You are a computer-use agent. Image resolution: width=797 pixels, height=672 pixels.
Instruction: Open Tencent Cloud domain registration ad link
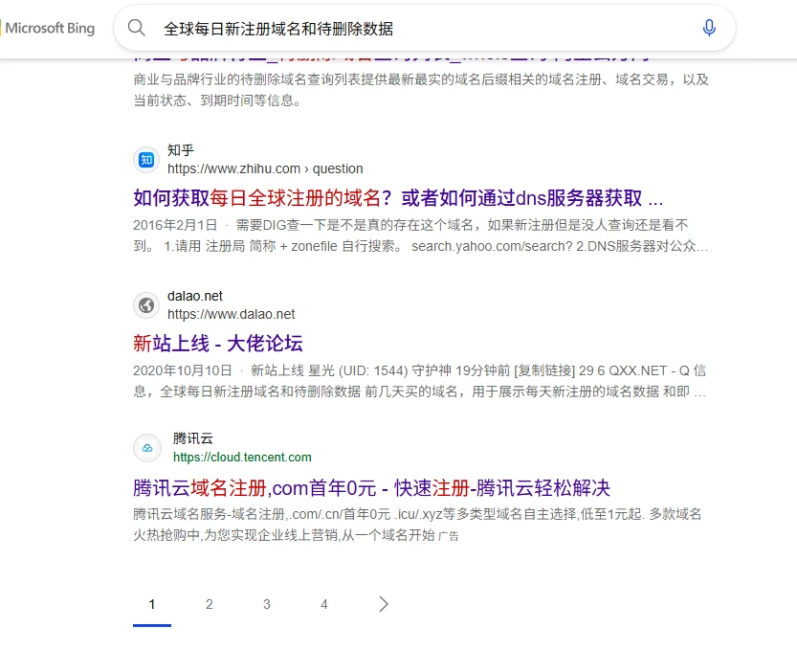point(371,487)
